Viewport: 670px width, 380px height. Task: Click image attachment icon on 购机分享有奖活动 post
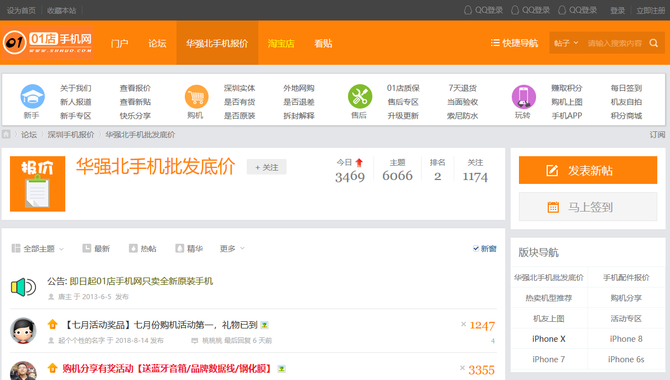281,368
